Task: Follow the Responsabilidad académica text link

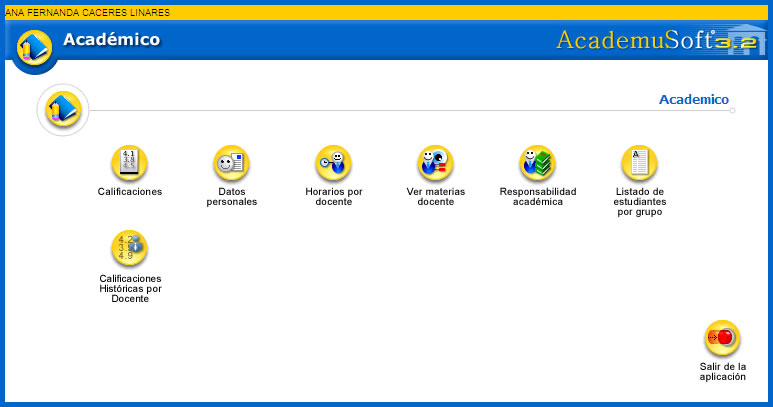Action: coord(538,197)
